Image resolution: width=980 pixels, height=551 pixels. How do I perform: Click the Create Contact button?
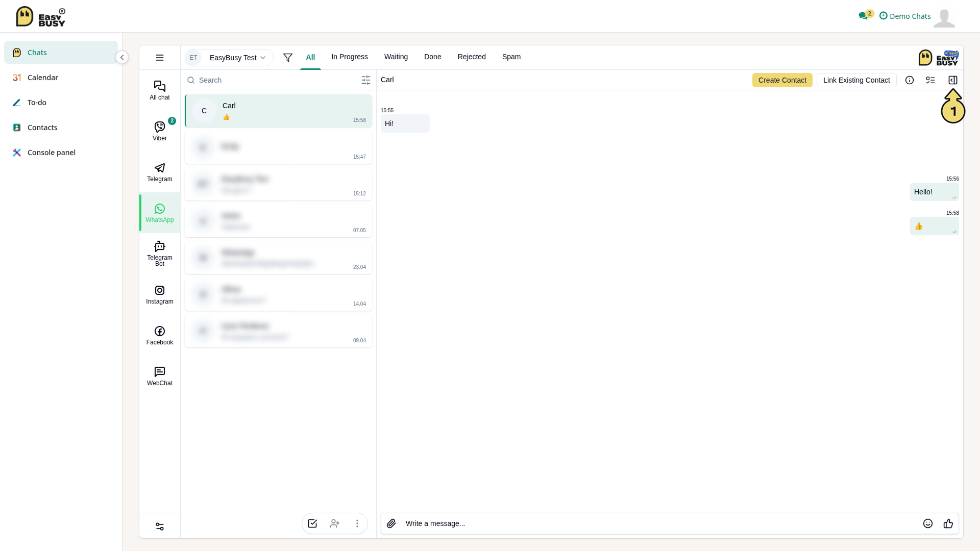782,80
